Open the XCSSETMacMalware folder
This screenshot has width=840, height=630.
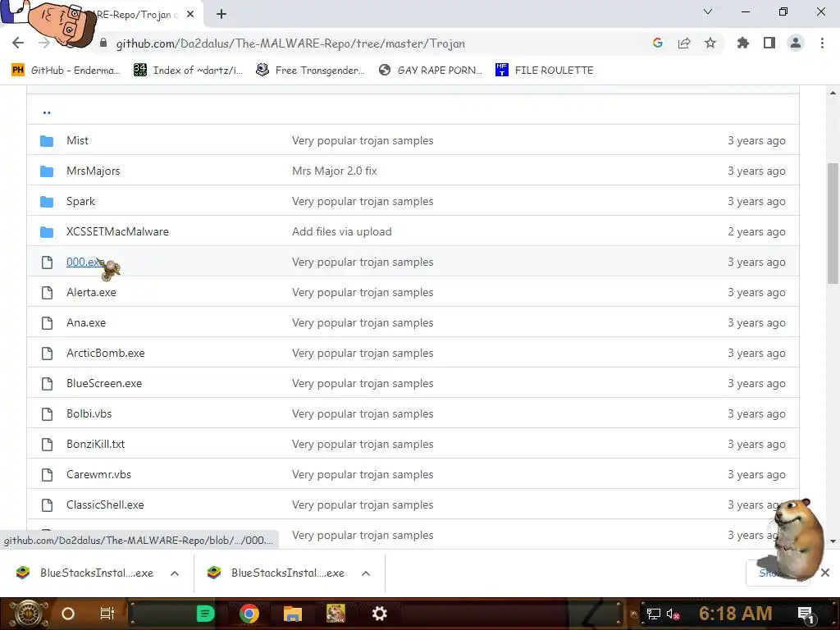[117, 231]
